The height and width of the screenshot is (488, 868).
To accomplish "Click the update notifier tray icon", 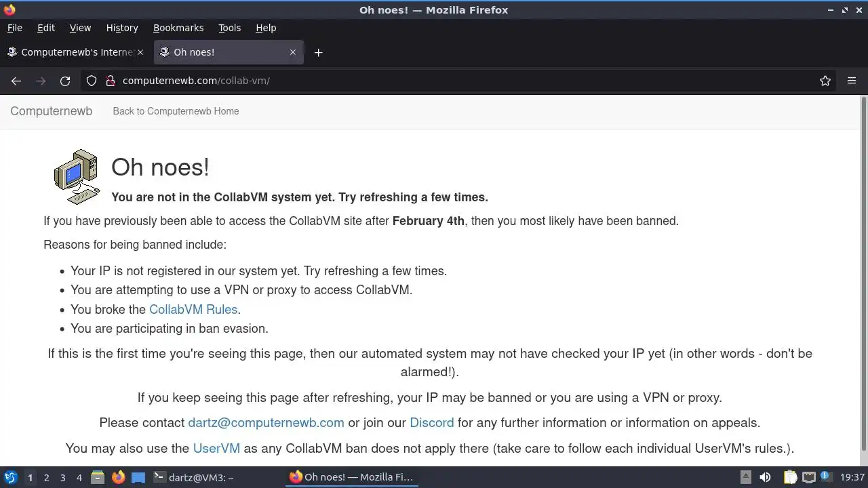I will pos(826,477).
